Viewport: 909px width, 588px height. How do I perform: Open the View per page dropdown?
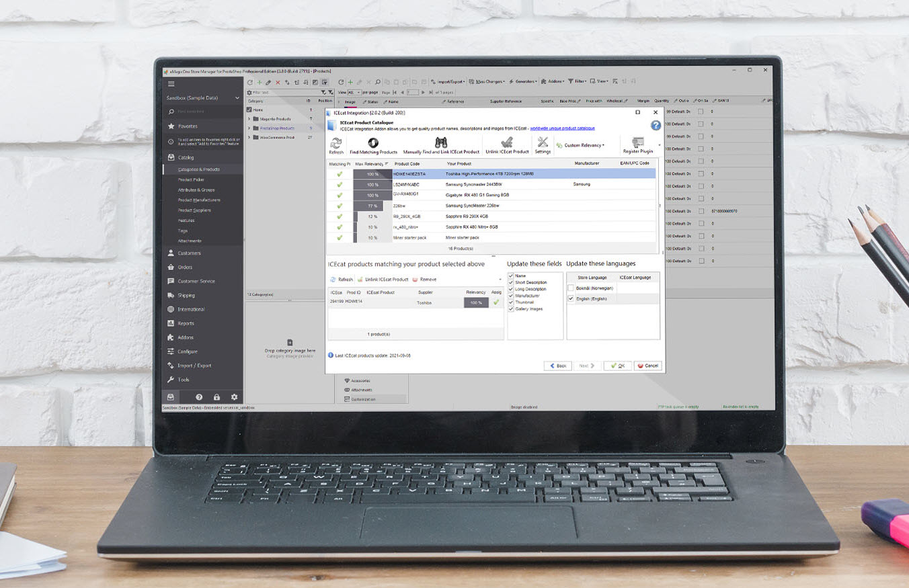tap(354, 92)
